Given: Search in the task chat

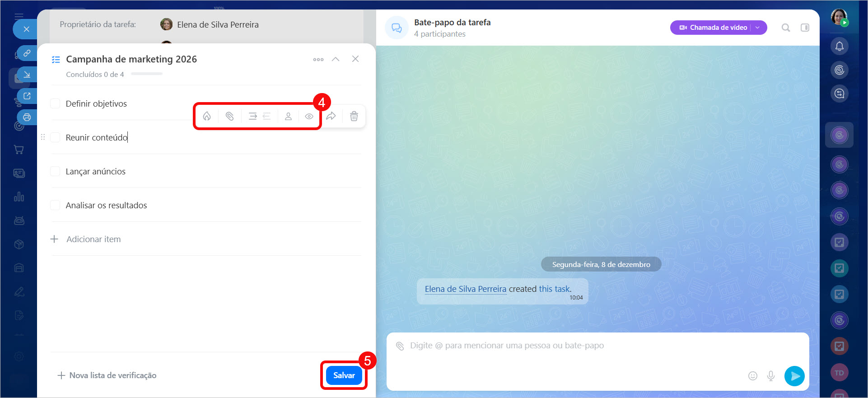Looking at the screenshot, I should click(x=786, y=28).
